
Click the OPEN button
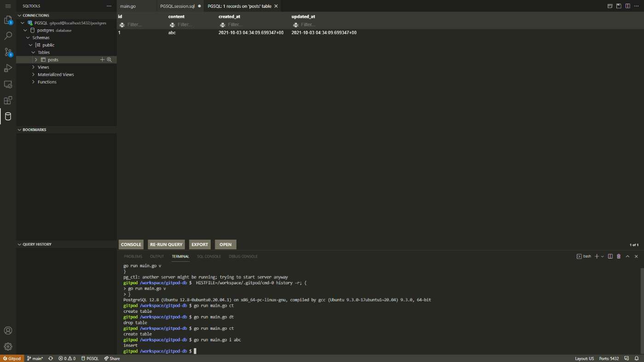click(x=225, y=244)
